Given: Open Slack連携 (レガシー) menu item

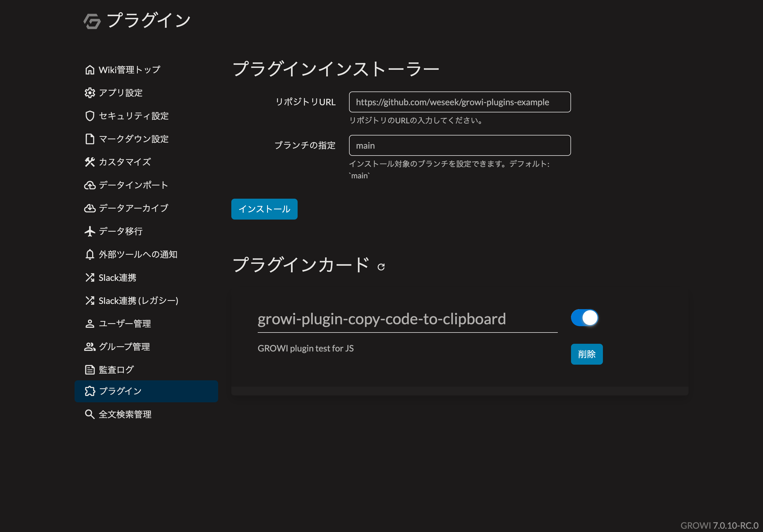Looking at the screenshot, I should [138, 301].
